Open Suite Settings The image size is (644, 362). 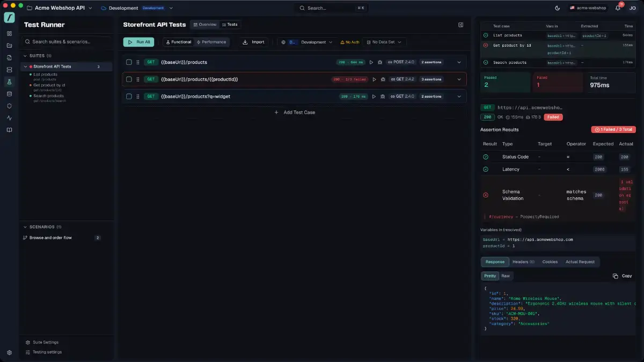click(42, 342)
